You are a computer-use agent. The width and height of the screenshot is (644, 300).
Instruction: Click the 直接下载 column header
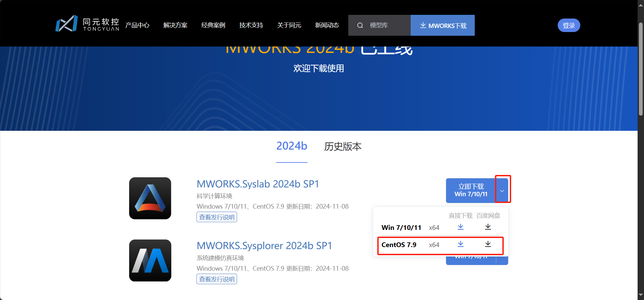pos(461,215)
